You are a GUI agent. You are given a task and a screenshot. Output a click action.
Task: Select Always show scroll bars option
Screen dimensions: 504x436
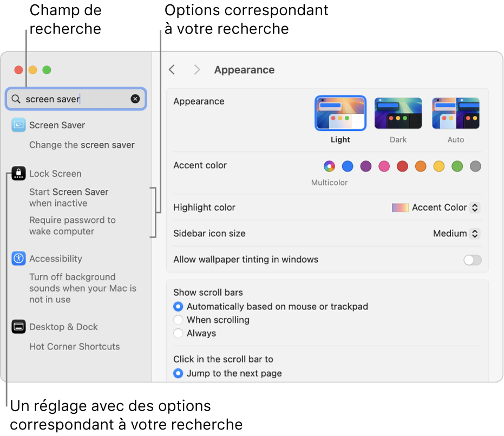tap(178, 333)
